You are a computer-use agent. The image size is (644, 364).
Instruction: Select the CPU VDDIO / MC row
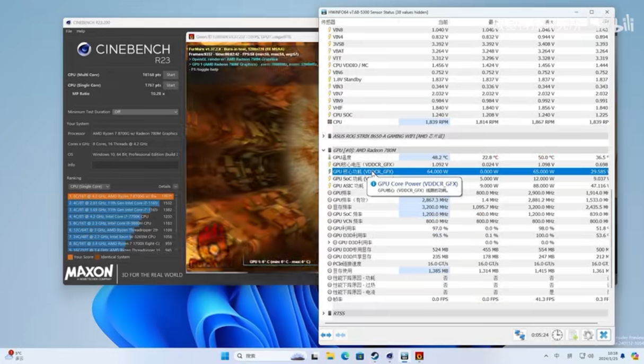pyautogui.click(x=468, y=65)
